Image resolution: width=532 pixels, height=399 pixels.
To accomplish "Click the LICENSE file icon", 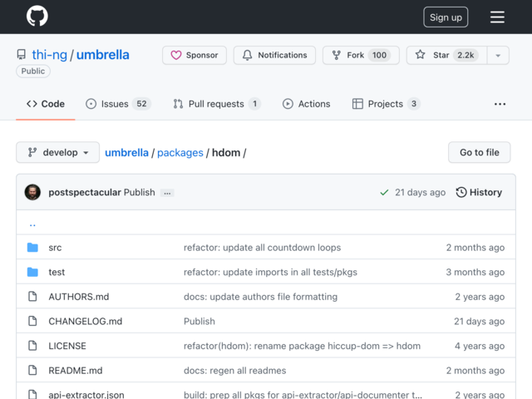I will [32, 346].
